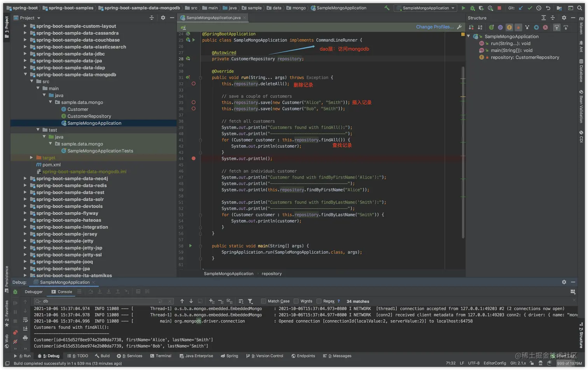Tick the Words checkbox in console search
The image size is (588, 370).
pos(296,301)
